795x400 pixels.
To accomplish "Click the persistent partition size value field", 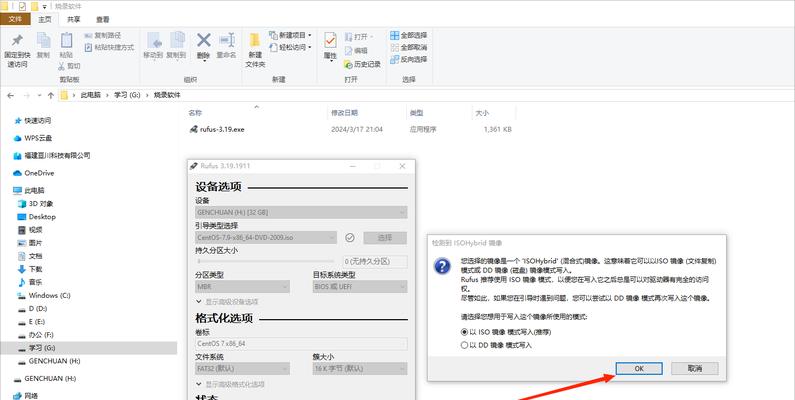I will (375, 262).
